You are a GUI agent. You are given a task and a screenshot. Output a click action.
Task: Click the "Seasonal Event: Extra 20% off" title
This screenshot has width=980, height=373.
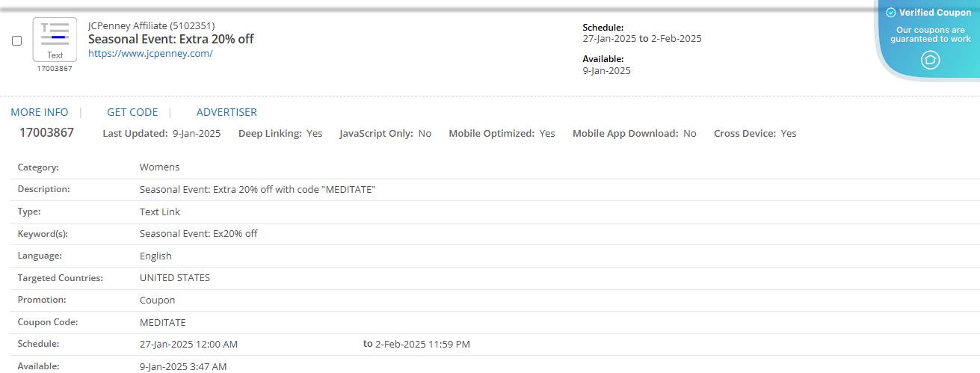[170, 40]
